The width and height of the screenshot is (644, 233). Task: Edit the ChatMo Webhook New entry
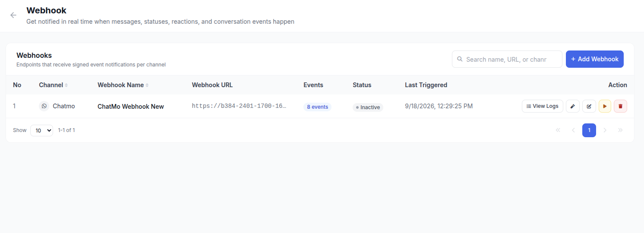tap(589, 106)
